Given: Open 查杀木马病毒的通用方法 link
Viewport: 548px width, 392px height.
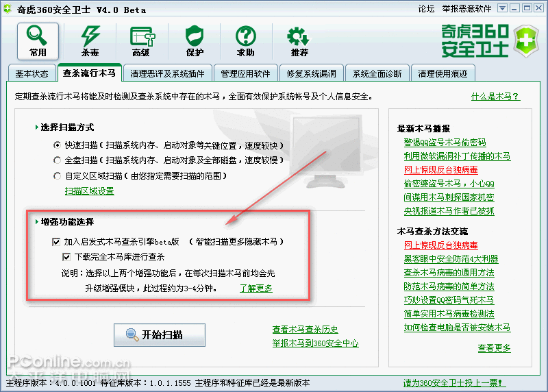Looking at the screenshot, I should (449, 272).
